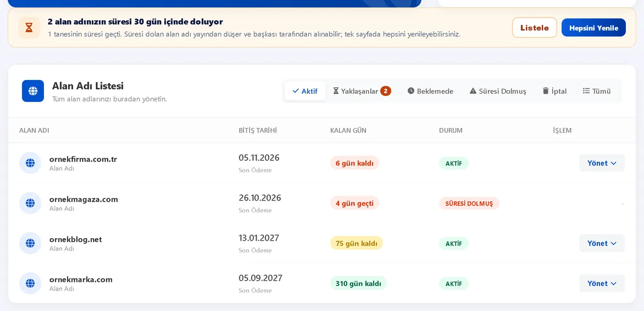Click the KALAN GÜN column header
The height and width of the screenshot is (311, 644).
(348, 130)
